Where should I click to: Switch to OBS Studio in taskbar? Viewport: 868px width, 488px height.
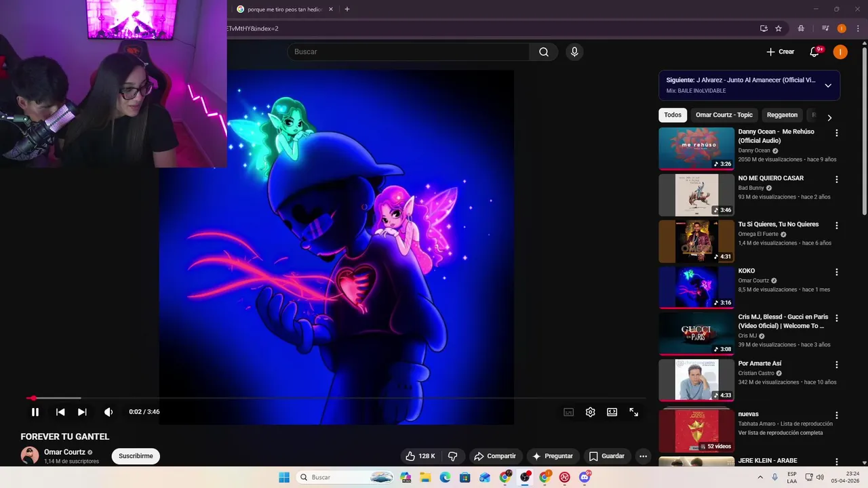(x=525, y=477)
